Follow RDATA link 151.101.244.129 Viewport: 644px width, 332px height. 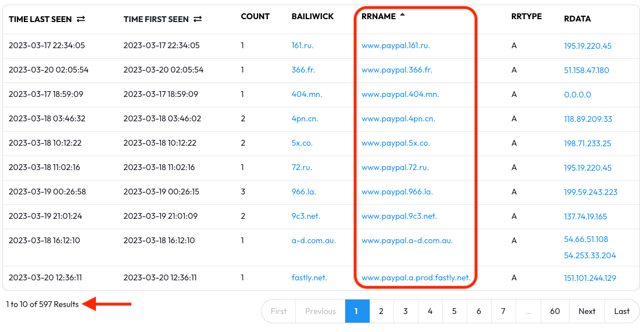(x=590, y=278)
